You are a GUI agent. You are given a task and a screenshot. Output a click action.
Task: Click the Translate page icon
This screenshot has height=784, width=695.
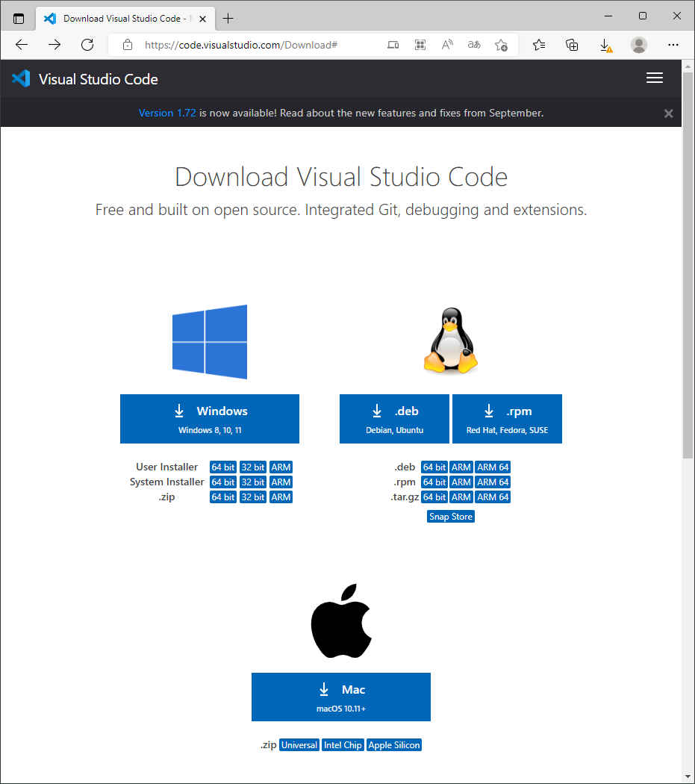(x=474, y=45)
